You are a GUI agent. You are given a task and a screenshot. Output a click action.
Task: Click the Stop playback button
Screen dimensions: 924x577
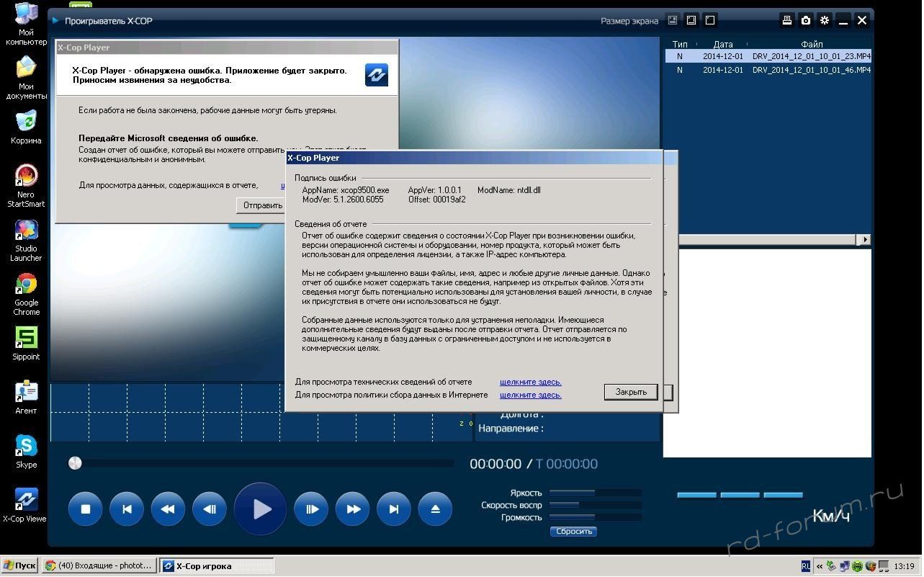tap(86, 509)
